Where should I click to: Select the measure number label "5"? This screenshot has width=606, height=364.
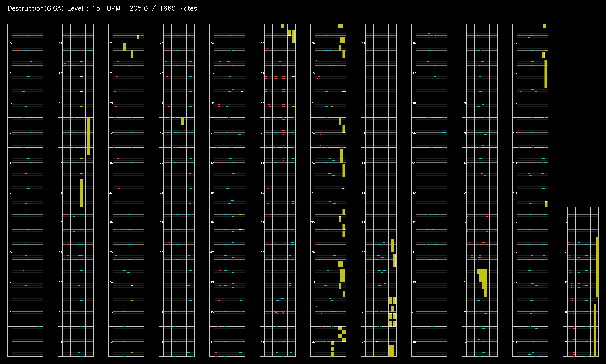click(11, 193)
